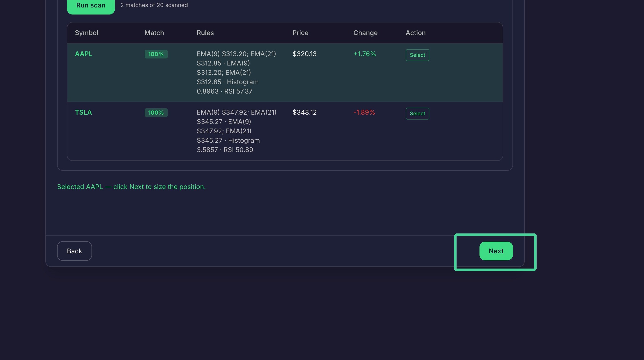The width and height of the screenshot is (644, 360).
Task: Click the AAPL 100% match badge
Action: coord(156,54)
